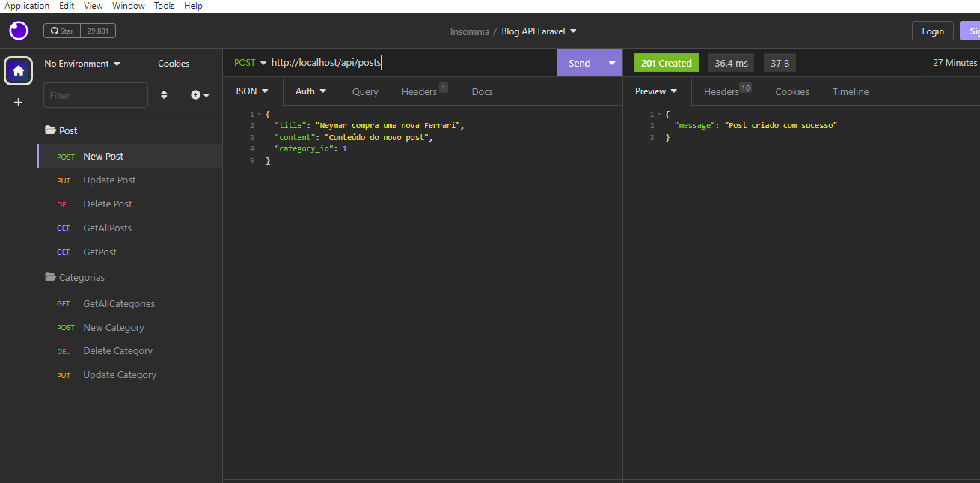
Task: Select the GetPost request
Action: click(130, 252)
